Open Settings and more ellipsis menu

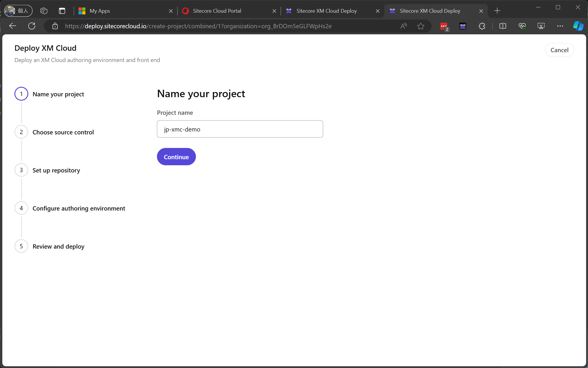click(x=560, y=26)
